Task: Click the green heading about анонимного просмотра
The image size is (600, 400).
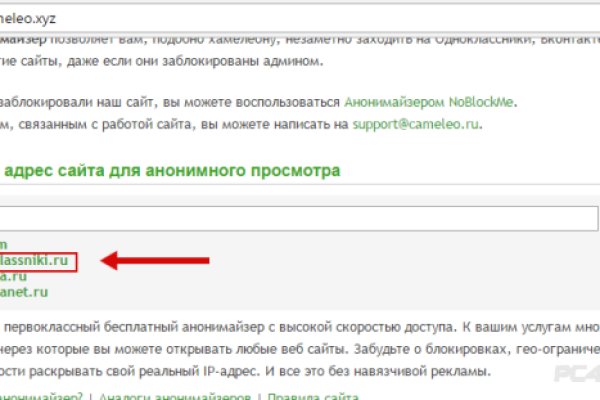Action: click(x=171, y=171)
